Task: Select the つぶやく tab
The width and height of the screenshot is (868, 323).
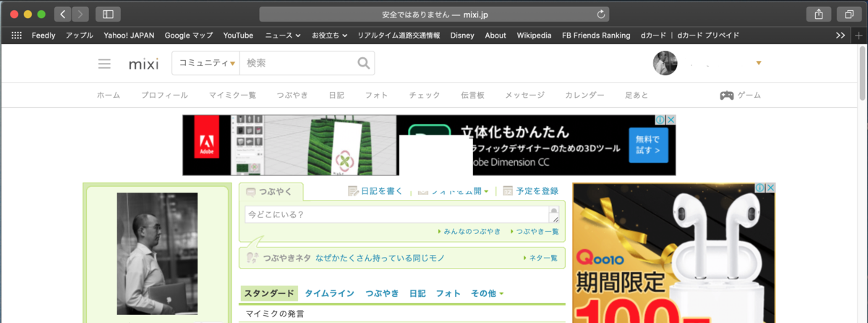Action: [x=271, y=192]
